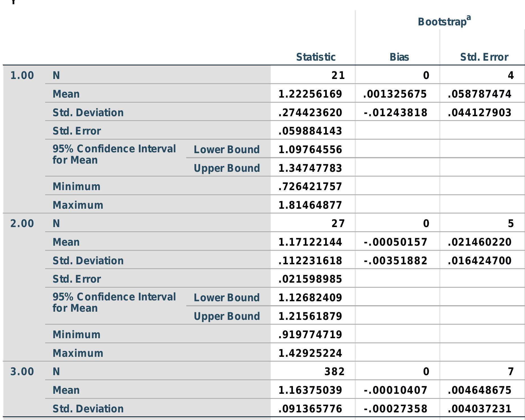Click the mean value 1.22256169
The width and height of the screenshot is (525, 420).
tap(310, 94)
